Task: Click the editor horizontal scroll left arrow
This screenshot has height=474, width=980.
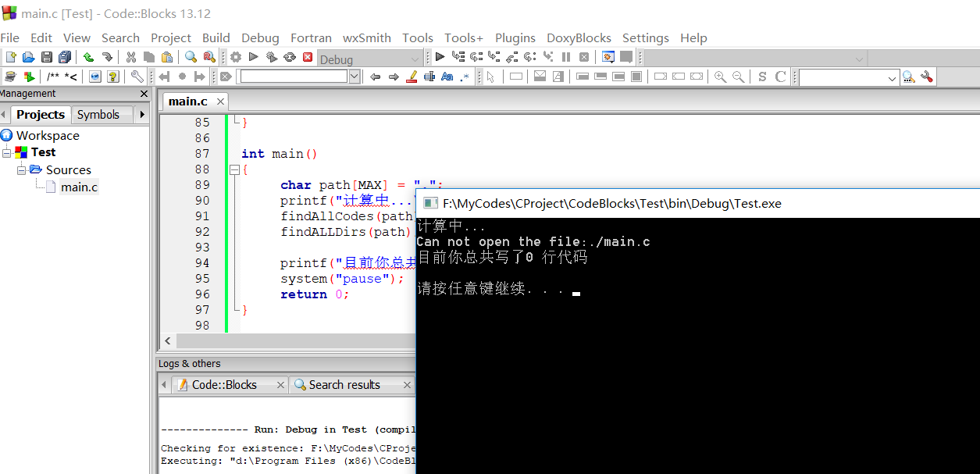Action: pos(167,341)
